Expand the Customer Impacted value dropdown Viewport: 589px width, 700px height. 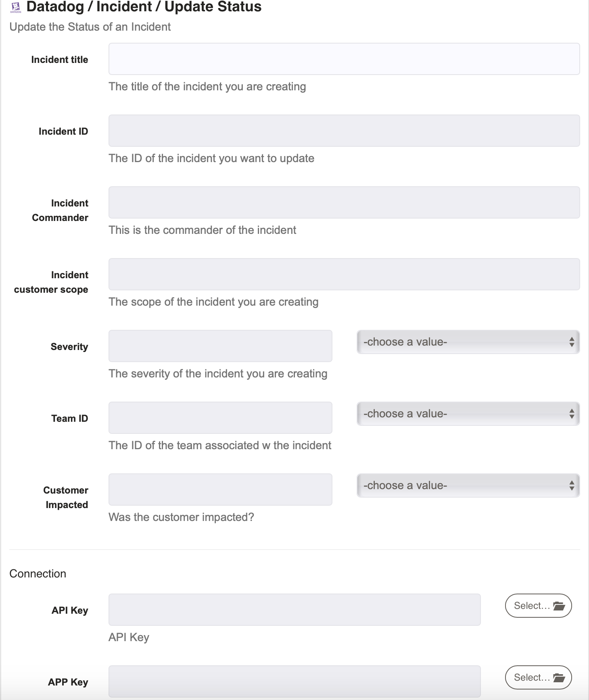click(468, 485)
